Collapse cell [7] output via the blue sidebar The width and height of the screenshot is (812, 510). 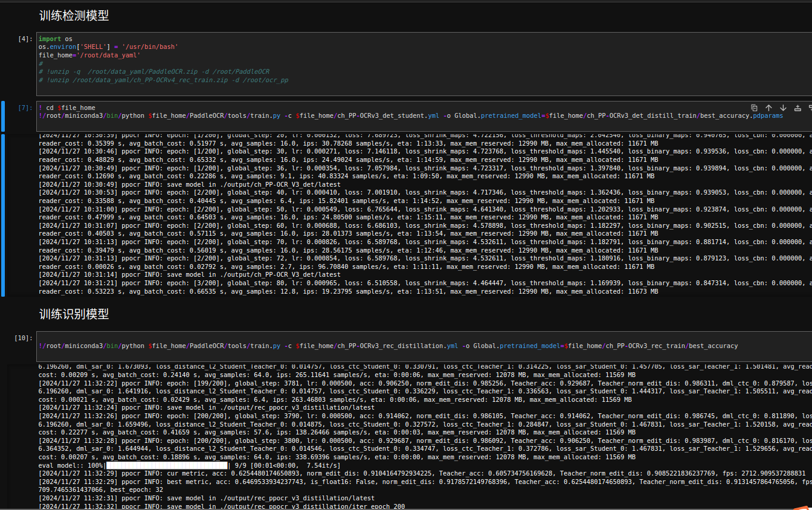click(2, 215)
